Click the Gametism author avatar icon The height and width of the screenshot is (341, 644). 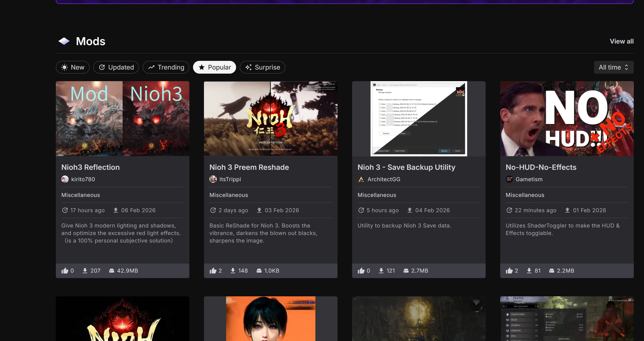pos(509,179)
